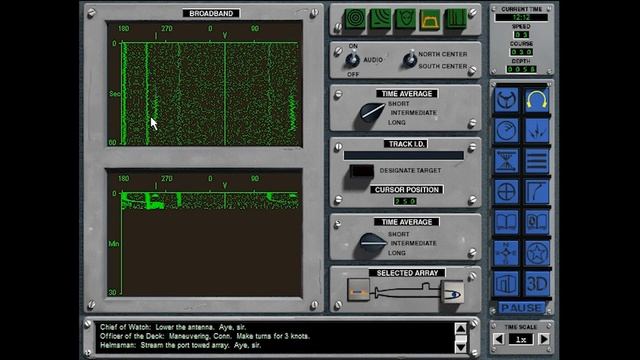
Task: Open the three-horizontal-lines station icon
Action: pos(537,161)
